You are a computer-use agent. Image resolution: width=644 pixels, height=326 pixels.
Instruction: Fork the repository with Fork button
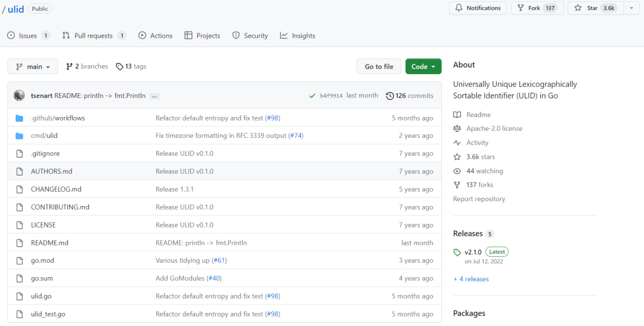coord(537,8)
